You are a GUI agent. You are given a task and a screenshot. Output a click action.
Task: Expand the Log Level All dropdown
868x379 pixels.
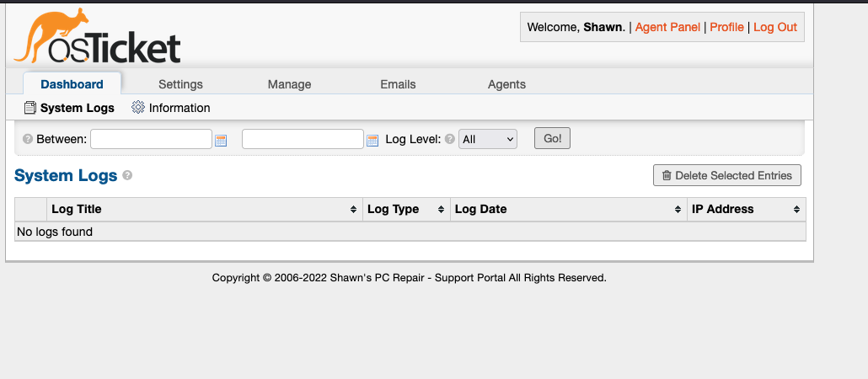488,140
